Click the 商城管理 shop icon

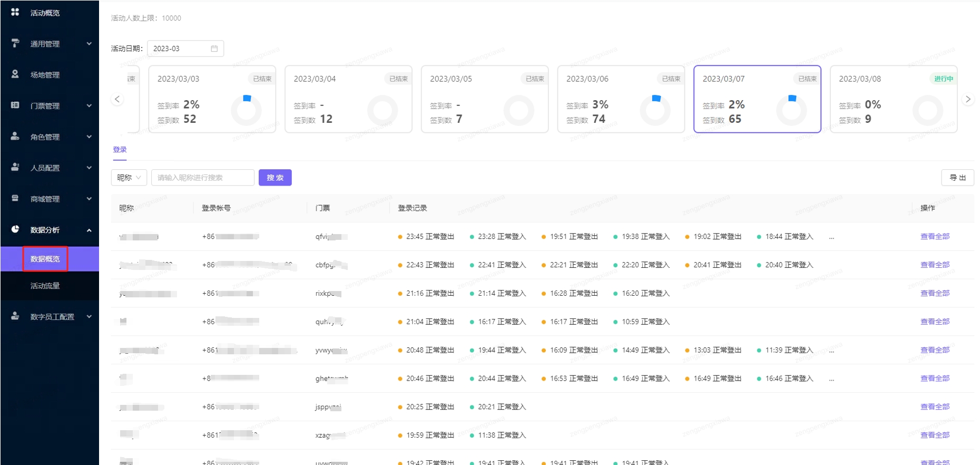click(15, 198)
